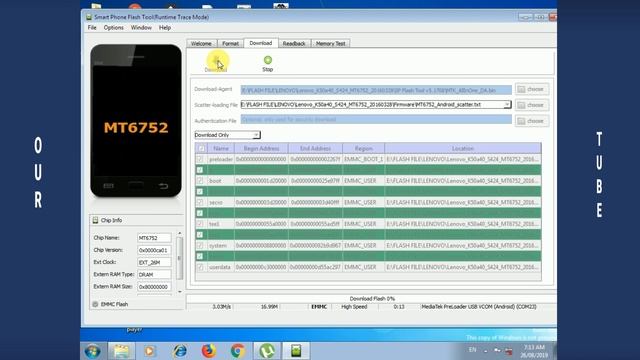Click choose button for Scatter-loading File
640x360 pixels.
tap(532, 105)
